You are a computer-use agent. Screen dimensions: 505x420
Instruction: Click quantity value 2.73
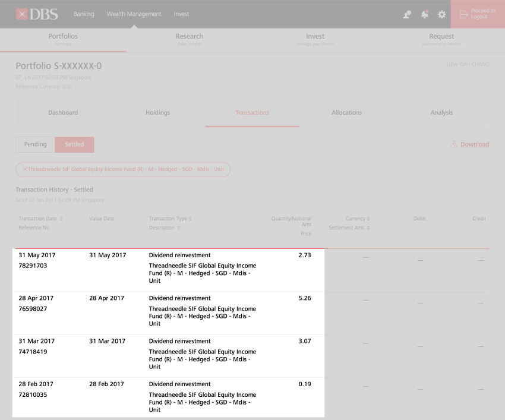click(305, 255)
